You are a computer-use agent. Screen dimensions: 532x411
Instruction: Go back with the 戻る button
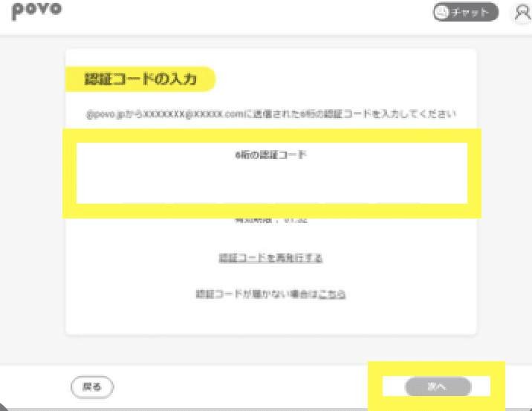point(92,386)
